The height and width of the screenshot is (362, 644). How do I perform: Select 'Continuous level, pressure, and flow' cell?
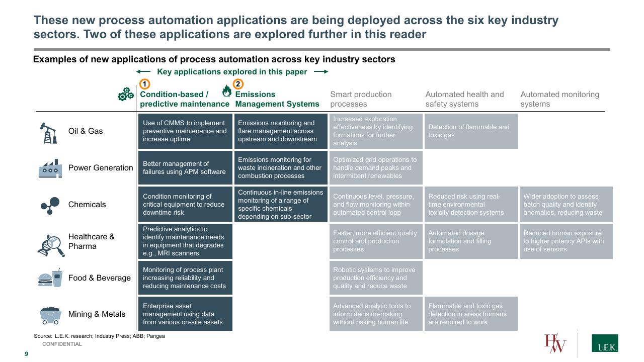376,204
